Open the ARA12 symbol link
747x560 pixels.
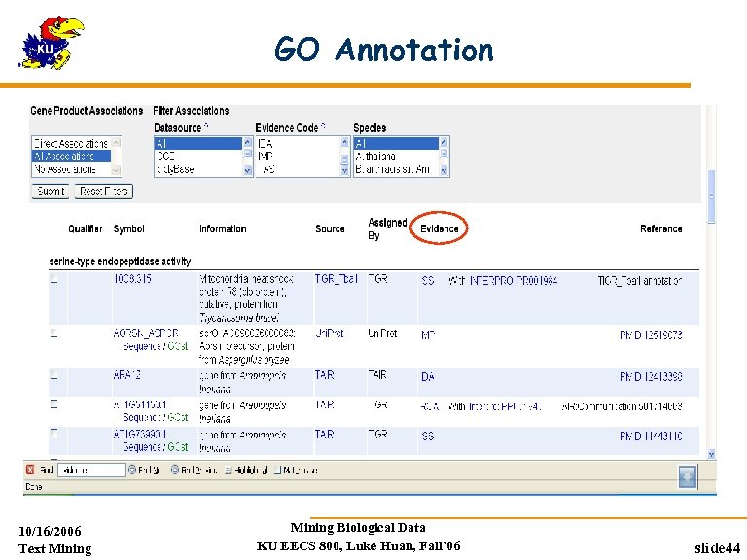point(127,375)
